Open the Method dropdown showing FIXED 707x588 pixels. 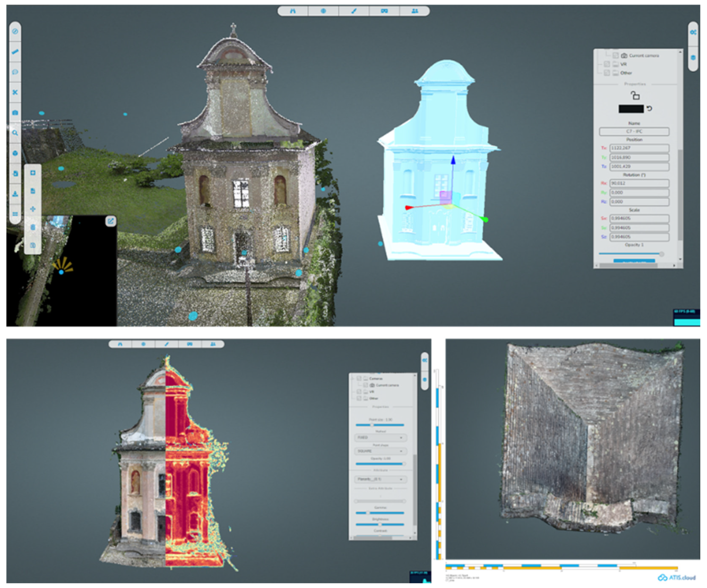point(381,438)
